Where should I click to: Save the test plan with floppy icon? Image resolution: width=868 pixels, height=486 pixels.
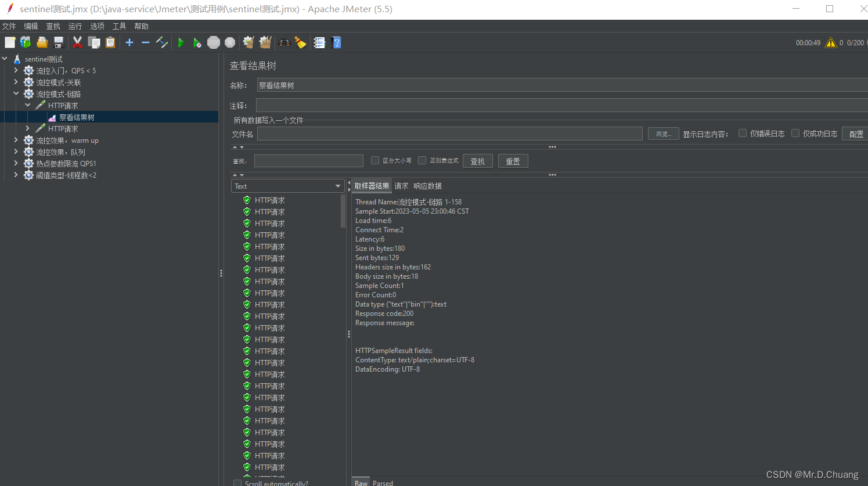click(58, 42)
